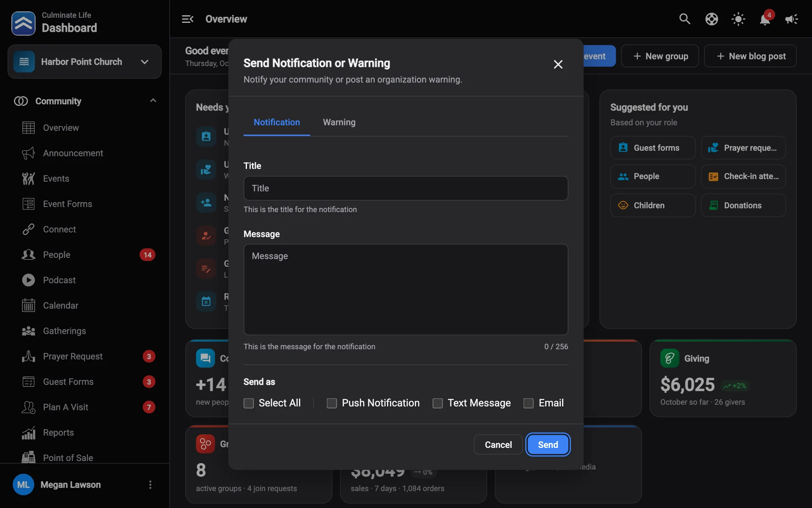
Task: Enable the Email checkbox
Action: point(529,403)
